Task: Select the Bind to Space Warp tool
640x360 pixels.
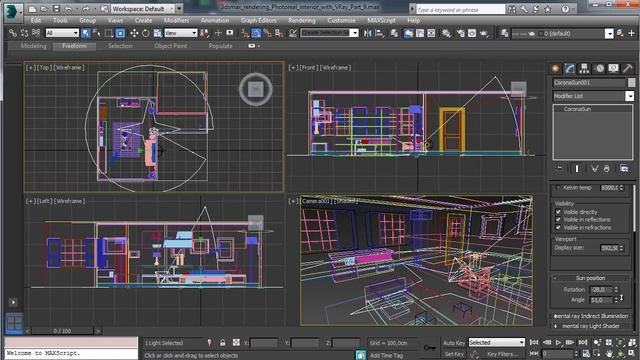Action: point(36,33)
